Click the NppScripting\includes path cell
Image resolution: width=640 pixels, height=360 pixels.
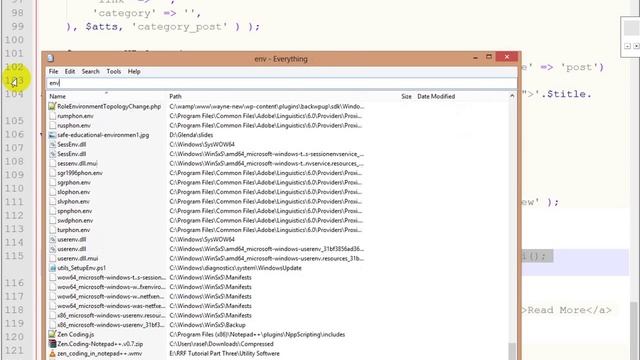click(x=257, y=334)
